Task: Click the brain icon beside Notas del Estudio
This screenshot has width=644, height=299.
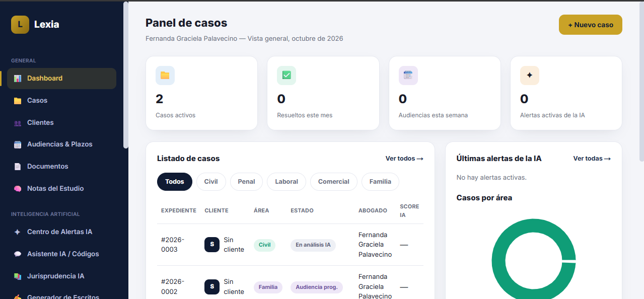Action: [18, 189]
